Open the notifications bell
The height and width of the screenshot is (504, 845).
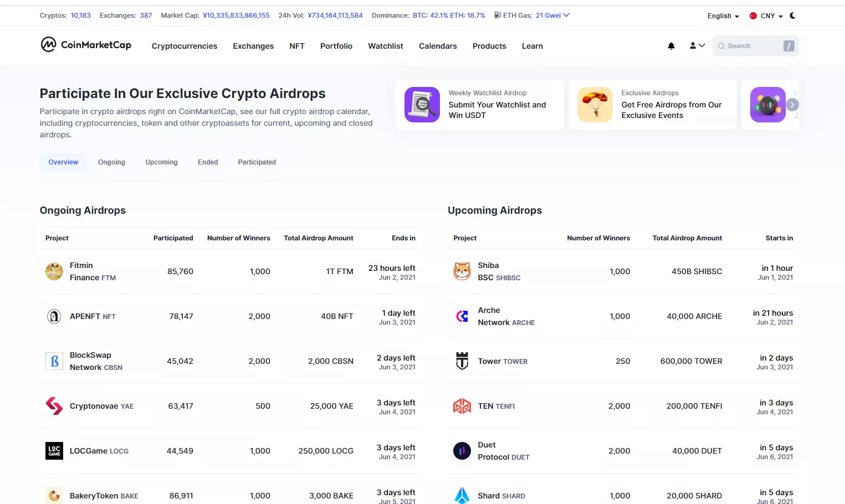coord(671,46)
